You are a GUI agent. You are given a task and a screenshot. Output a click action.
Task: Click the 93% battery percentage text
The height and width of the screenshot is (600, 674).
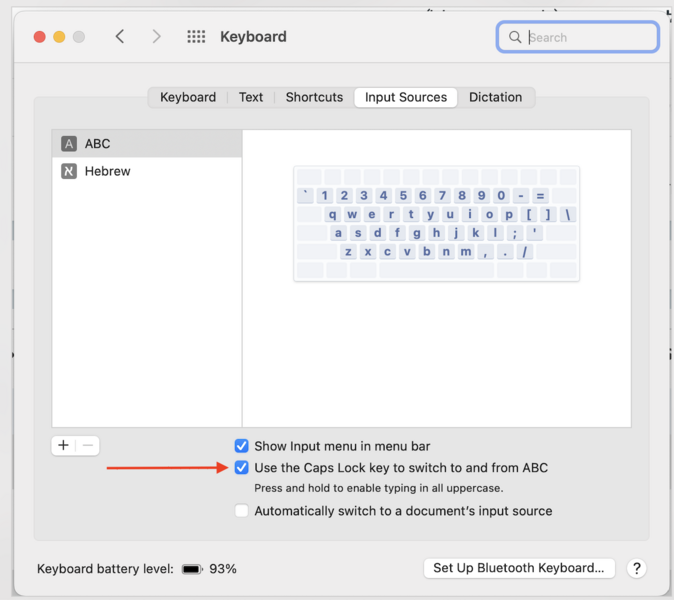pyautogui.click(x=223, y=569)
